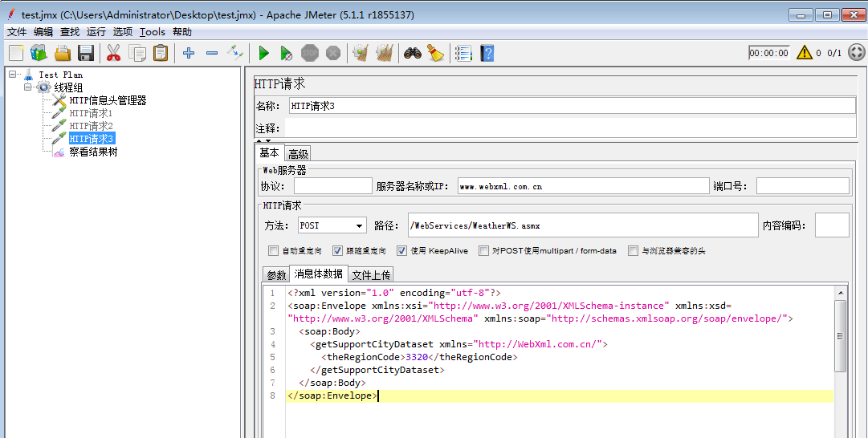Click the 内容编码 input field
Viewport: 868px width, 438px height.
click(831, 225)
